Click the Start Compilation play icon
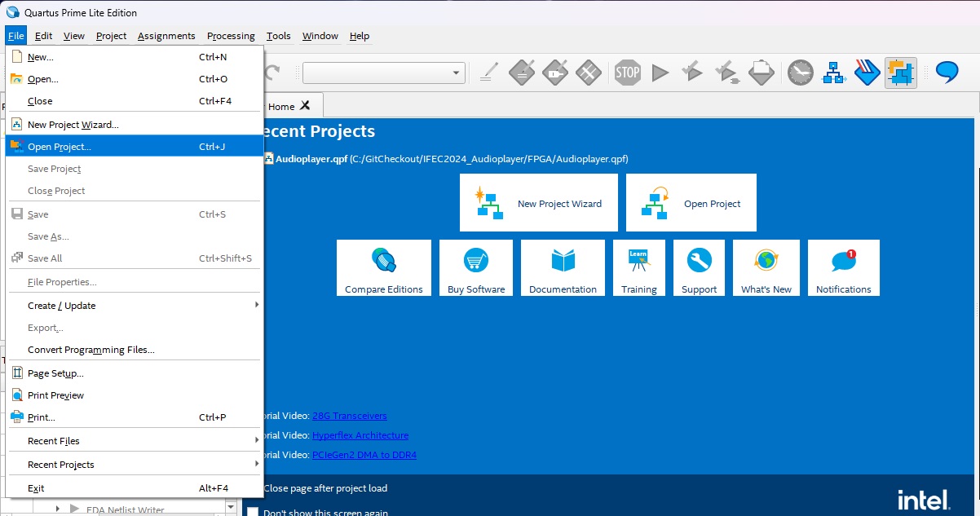 (x=660, y=73)
